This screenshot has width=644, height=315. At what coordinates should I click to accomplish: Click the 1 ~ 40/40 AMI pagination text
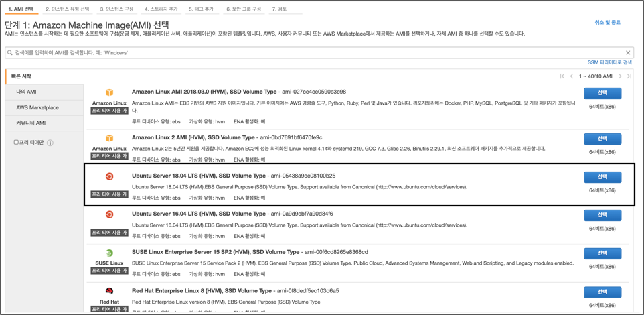click(x=596, y=76)
